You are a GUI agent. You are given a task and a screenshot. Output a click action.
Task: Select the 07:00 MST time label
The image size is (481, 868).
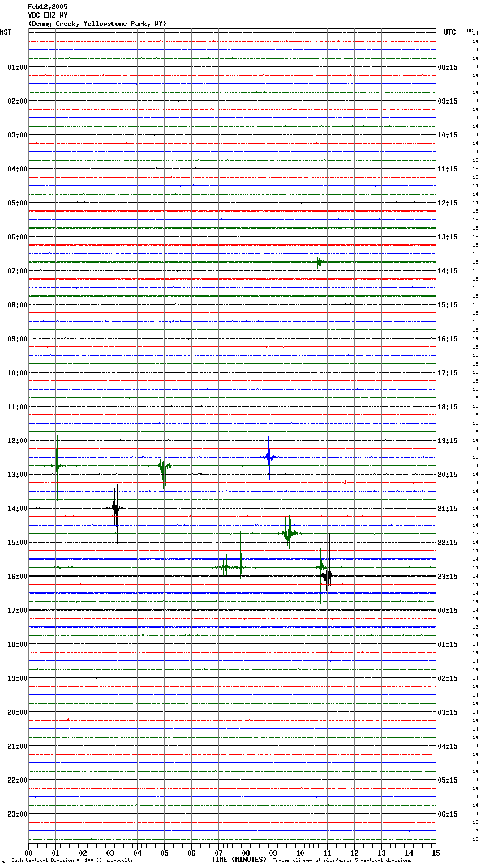17,271
